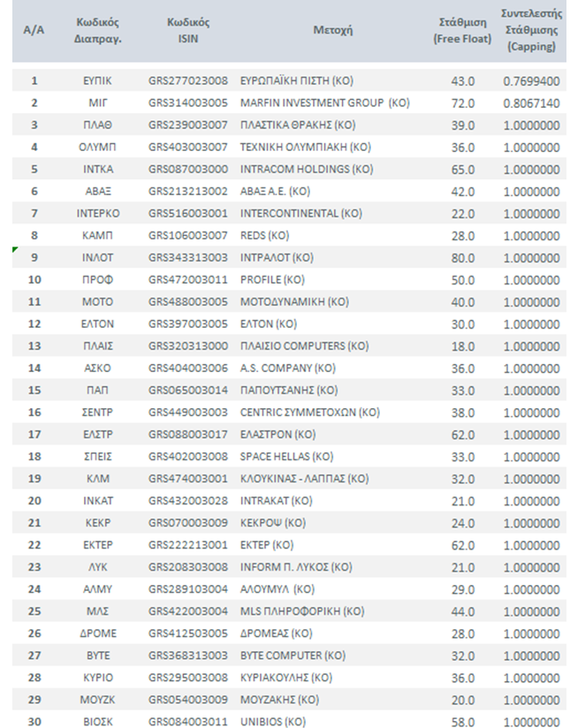
Task: Click the 'A/A' column header
Action: click(x=34, y=30)
